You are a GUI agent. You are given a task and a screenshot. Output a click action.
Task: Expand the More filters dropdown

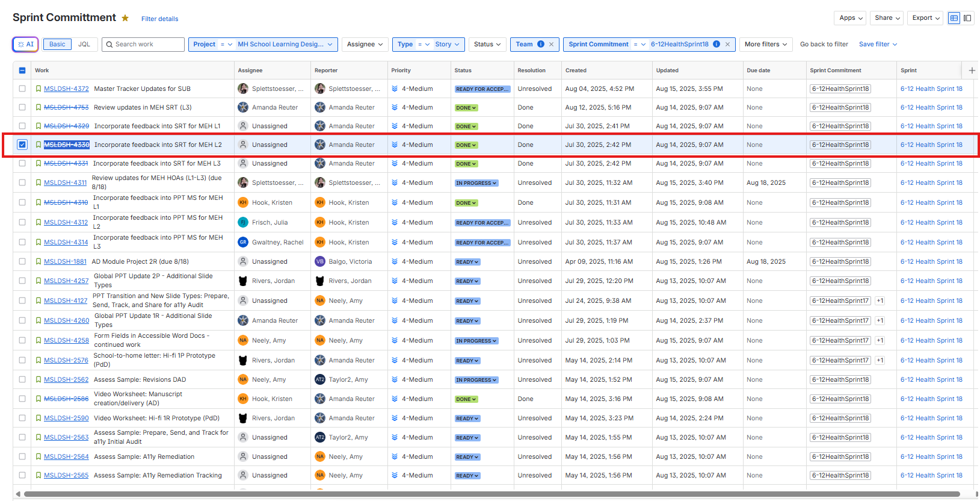click(x=766, y=44)
